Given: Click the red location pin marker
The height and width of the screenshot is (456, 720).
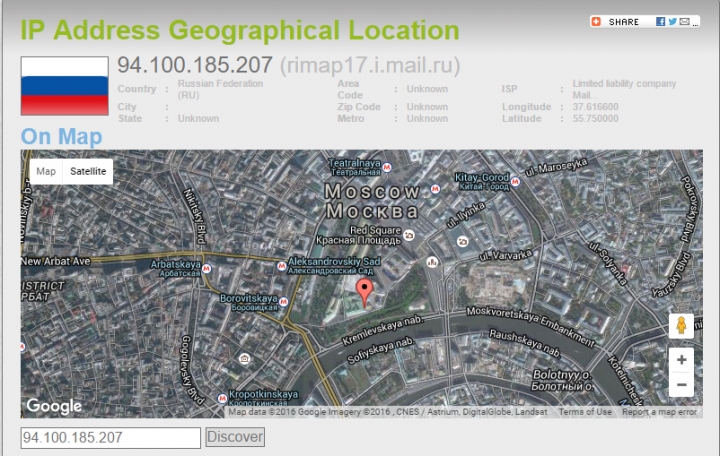Looking at the screenshot, I should tap(365, 293).
